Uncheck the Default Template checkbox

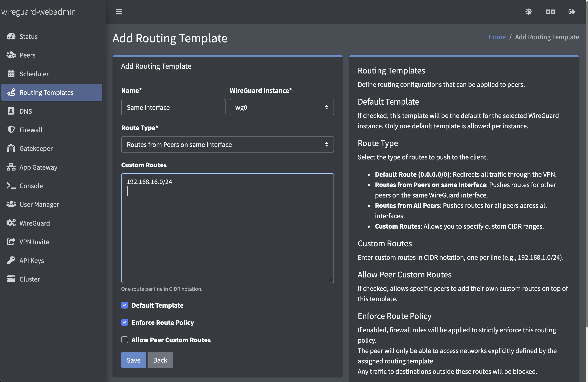[125, 305]
